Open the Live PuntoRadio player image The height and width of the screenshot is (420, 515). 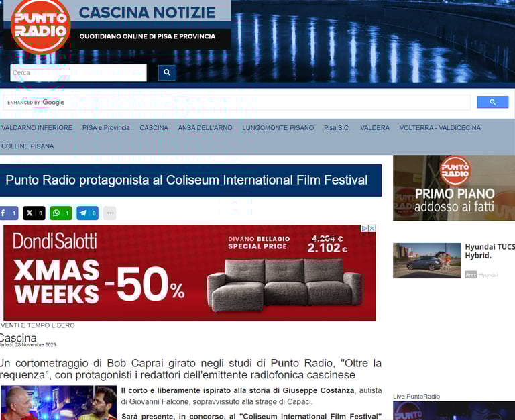tap(454, 411)
